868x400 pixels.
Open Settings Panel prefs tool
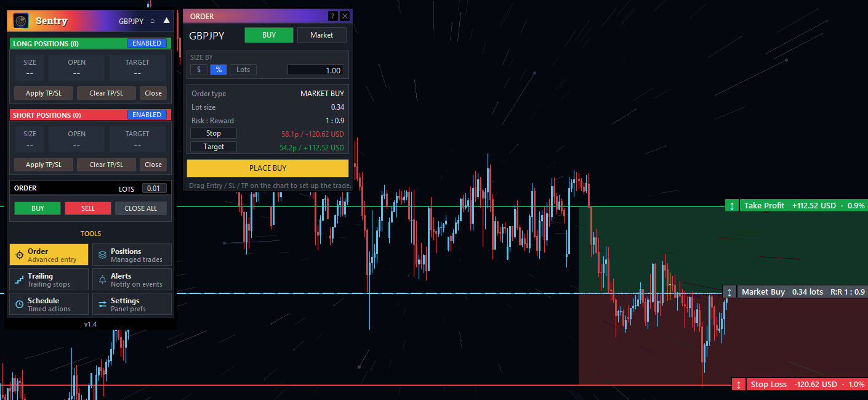coord(132,304)
